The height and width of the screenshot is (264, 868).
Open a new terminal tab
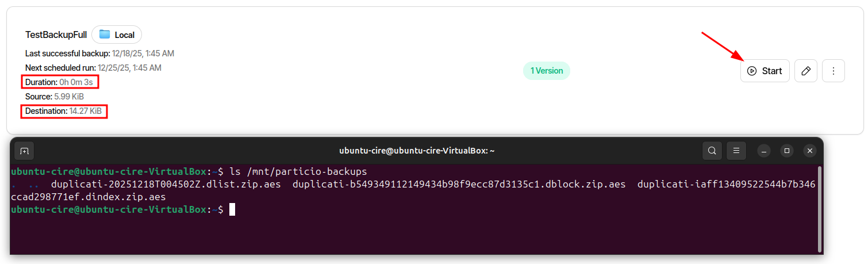point(24,151)
